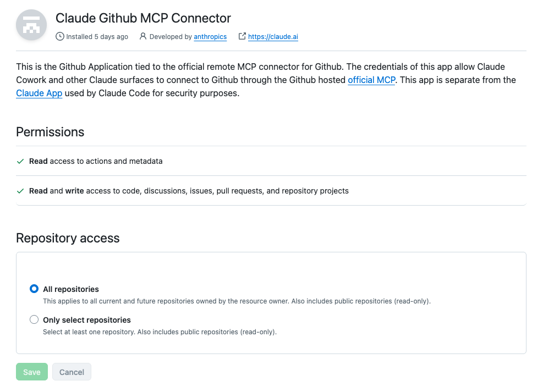This screenshot has height=392, width=543.
Task: Click the person icon beside Developed by
Action: pyautogui.click(x=142, y=36)
